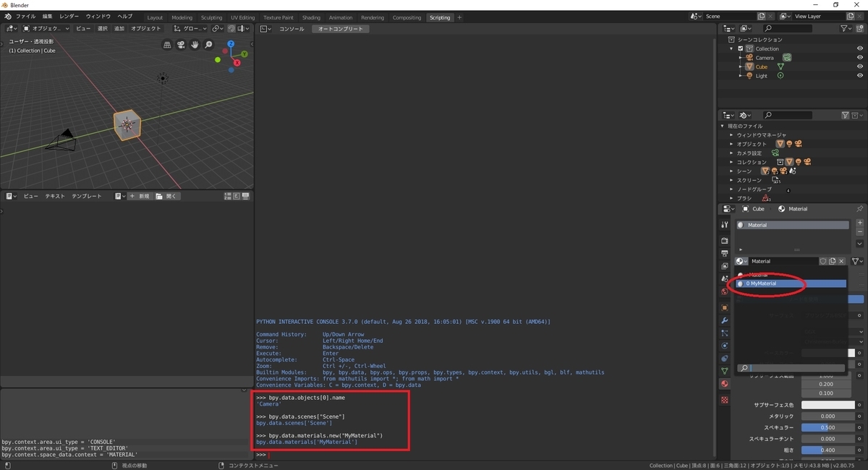The height and width of the screenshot is (470, 868).
Task: Select 0 MyMaterial from the list
Action: [x=791, y=283]
